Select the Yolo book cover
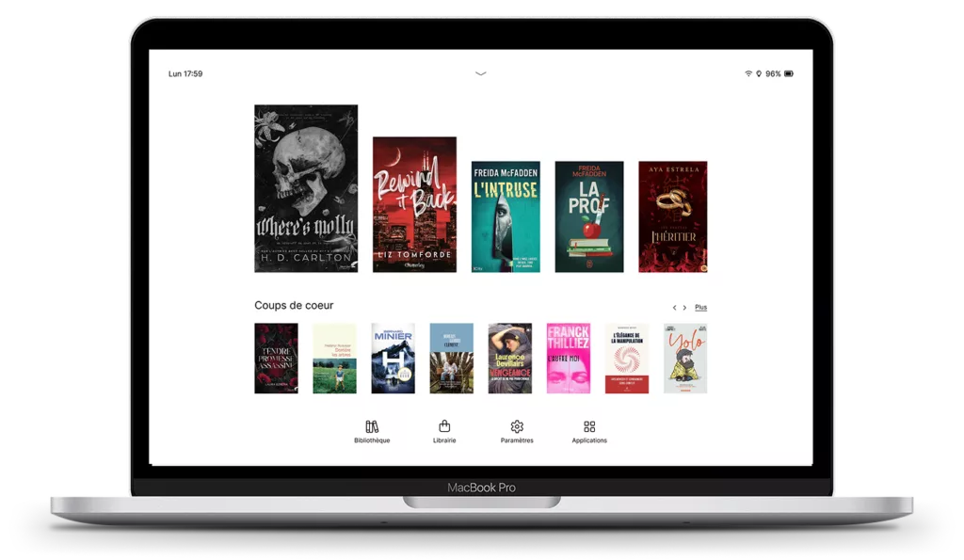Image resolution: width=964 pixels, height=560 pixels. 685,359
